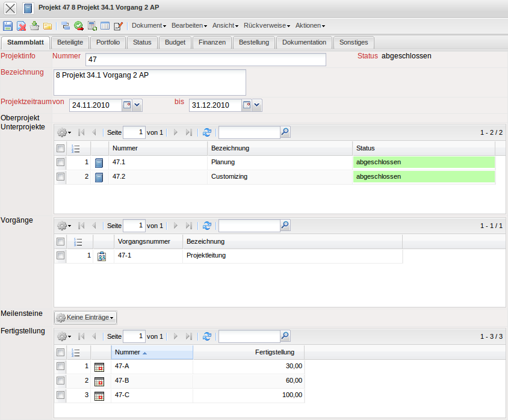Click the delete document icon with red X
This screenshot has width=508, height=420.
(21, 26)
